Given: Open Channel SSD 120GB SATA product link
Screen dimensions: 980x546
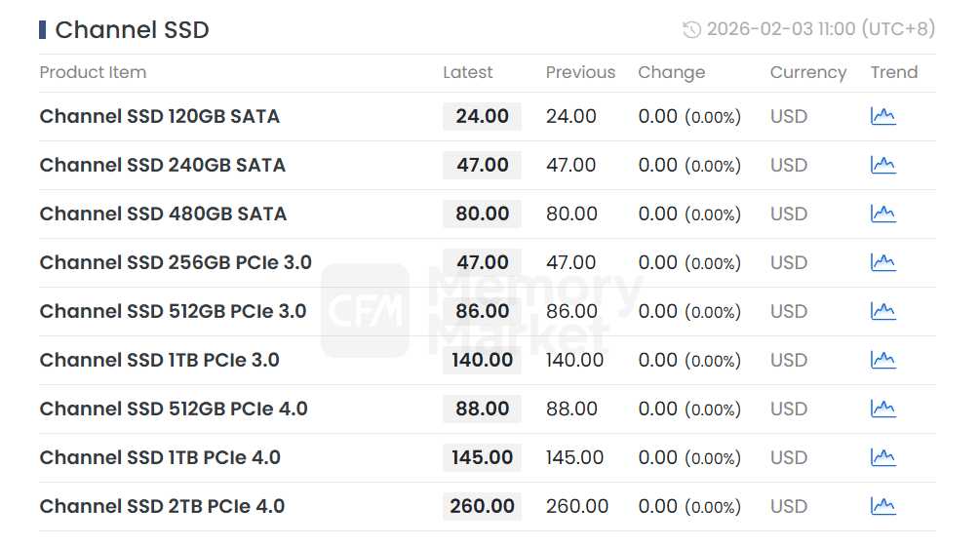Looking at the screenshot, I should (x=160, y=117).
